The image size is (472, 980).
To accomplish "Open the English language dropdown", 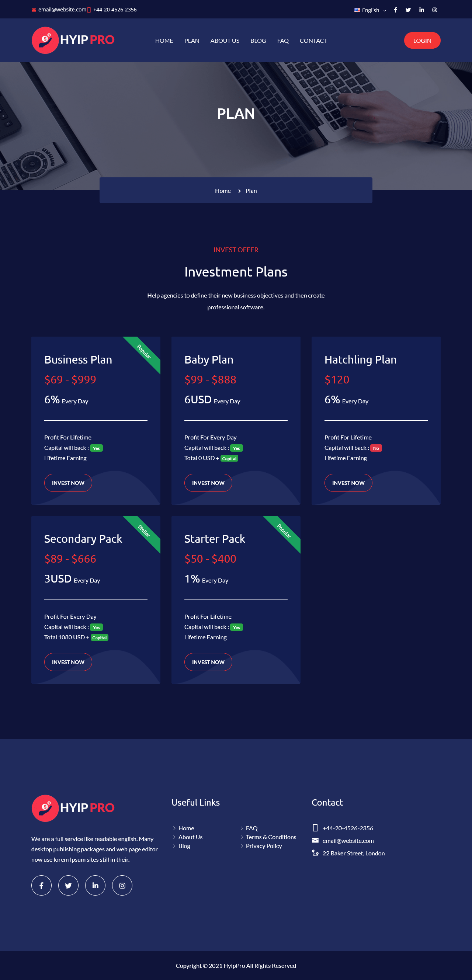I will pos(370,10).
